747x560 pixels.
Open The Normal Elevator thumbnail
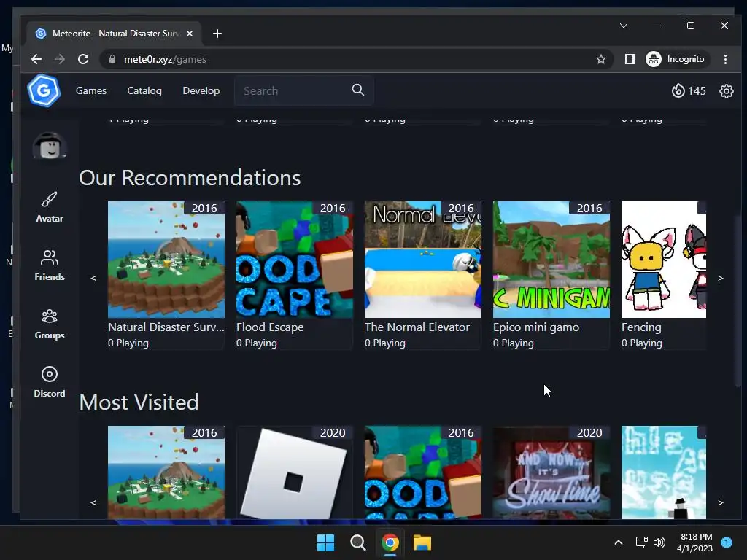click(x=423, y=260)
